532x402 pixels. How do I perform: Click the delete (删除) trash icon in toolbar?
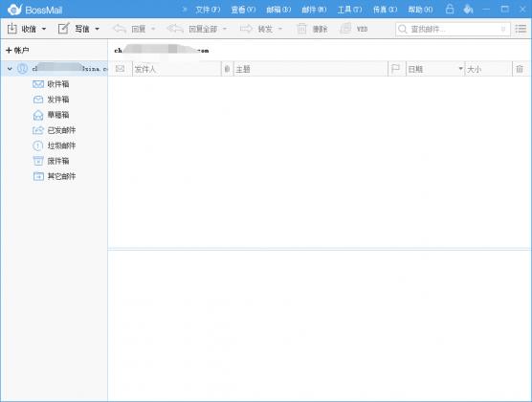point(301,29)
